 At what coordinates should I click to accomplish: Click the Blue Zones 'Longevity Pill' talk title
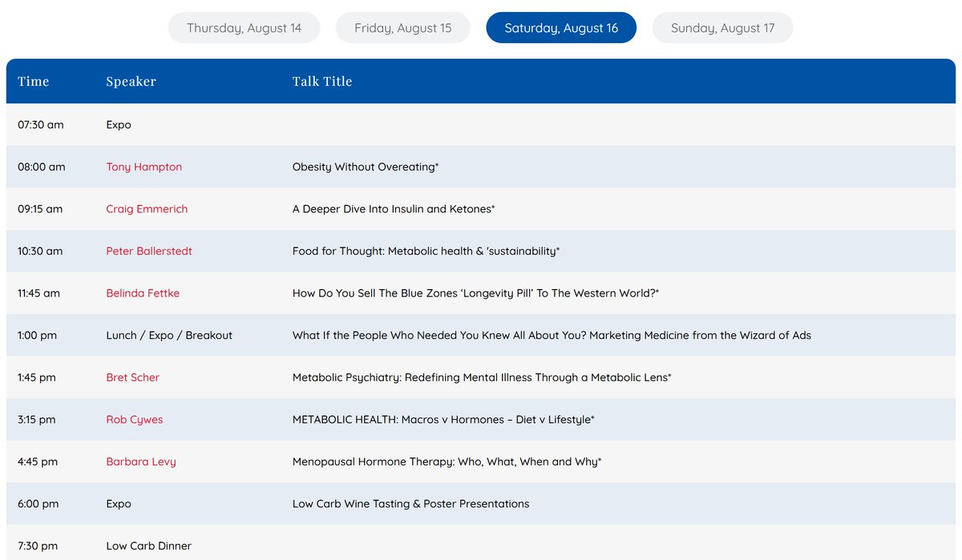click(475, 293)
